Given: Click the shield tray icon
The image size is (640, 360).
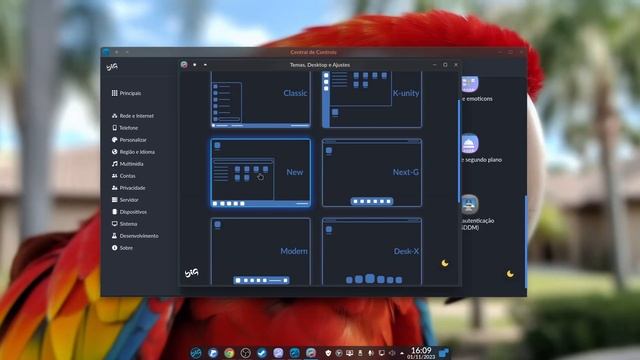Looking at the screenshot, I should click(328, 353).
